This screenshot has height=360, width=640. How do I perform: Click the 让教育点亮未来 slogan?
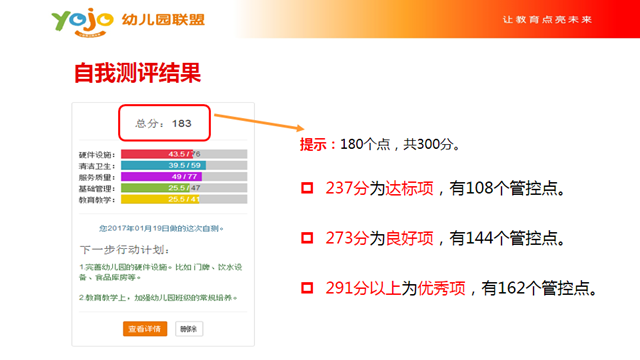547,20
